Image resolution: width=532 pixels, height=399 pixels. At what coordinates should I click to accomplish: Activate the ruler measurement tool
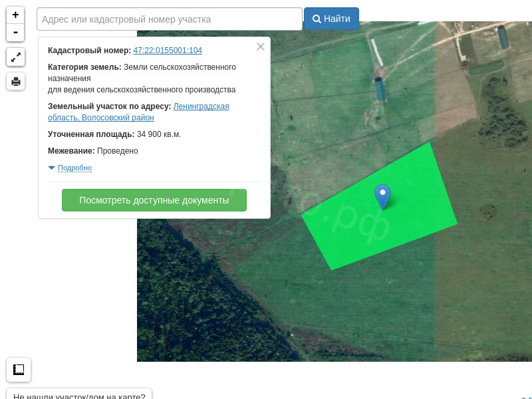pos(19,370)
